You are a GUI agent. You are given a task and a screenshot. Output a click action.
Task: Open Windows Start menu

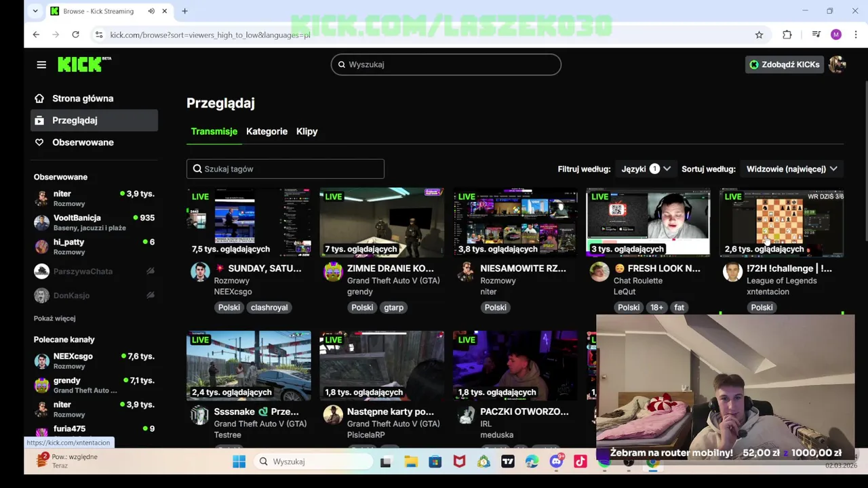click(239, 462)
